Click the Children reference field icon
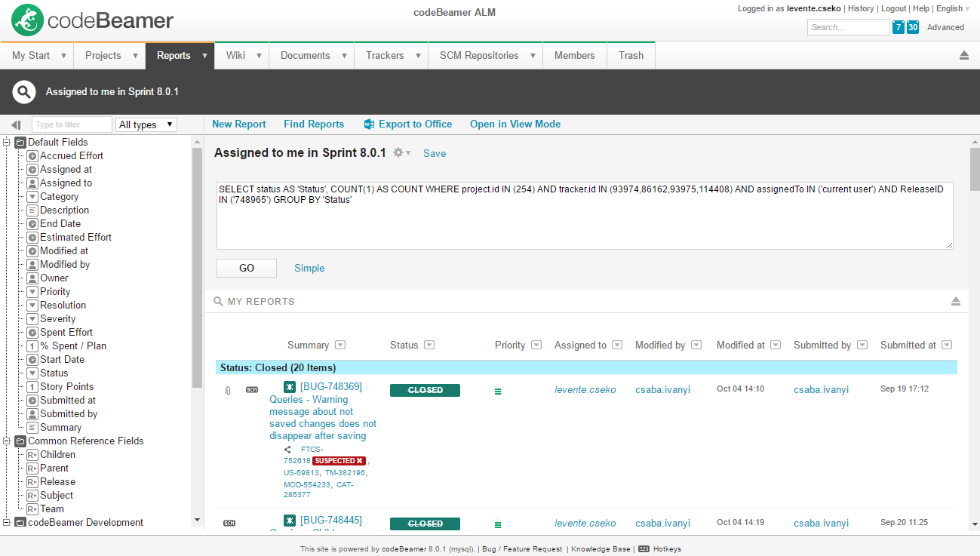This screenshot has height=556, width=980. tap(32, 455)
